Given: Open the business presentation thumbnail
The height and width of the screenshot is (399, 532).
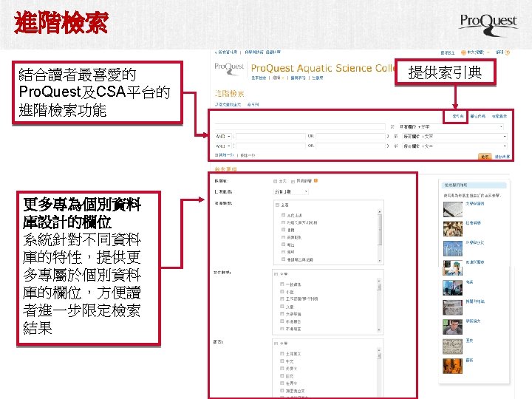Looking at the screenshot, I should [453, 287].
